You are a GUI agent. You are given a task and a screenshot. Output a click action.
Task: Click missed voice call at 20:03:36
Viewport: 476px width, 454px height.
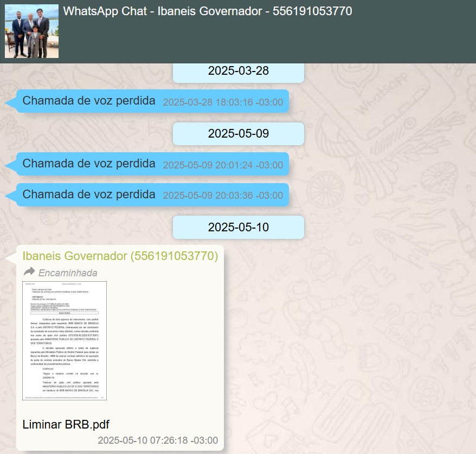tap(152, 194)
